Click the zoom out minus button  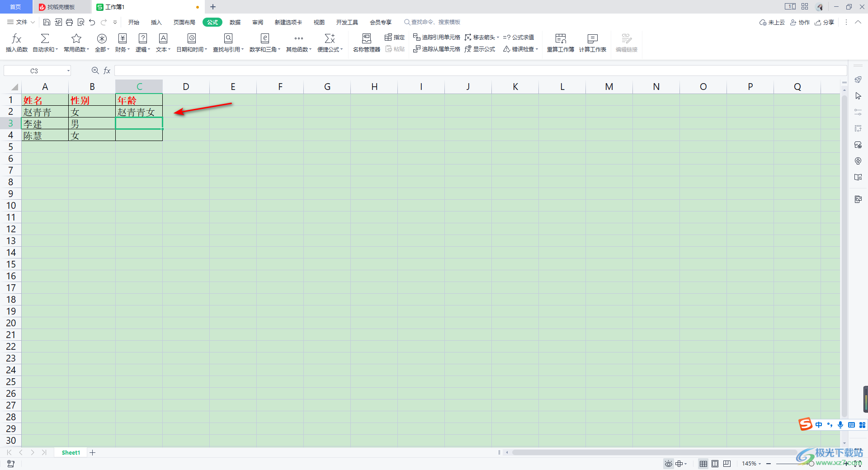[769, 464]
